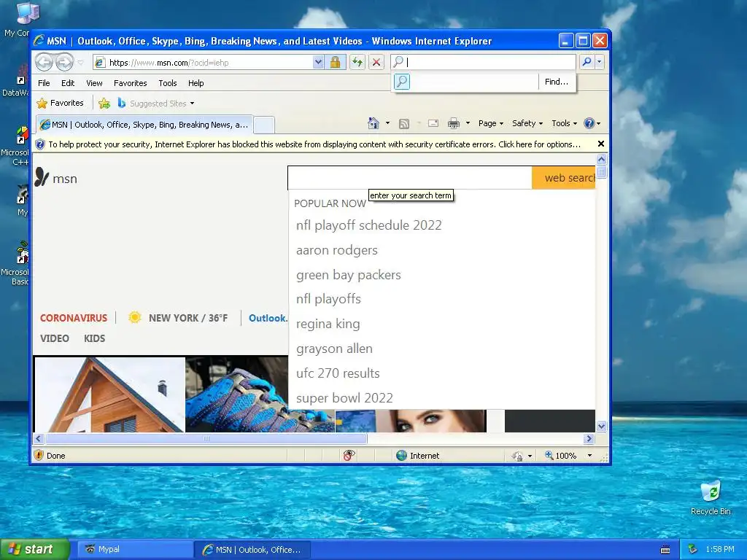Open the Outlook link

pos(268,318)
